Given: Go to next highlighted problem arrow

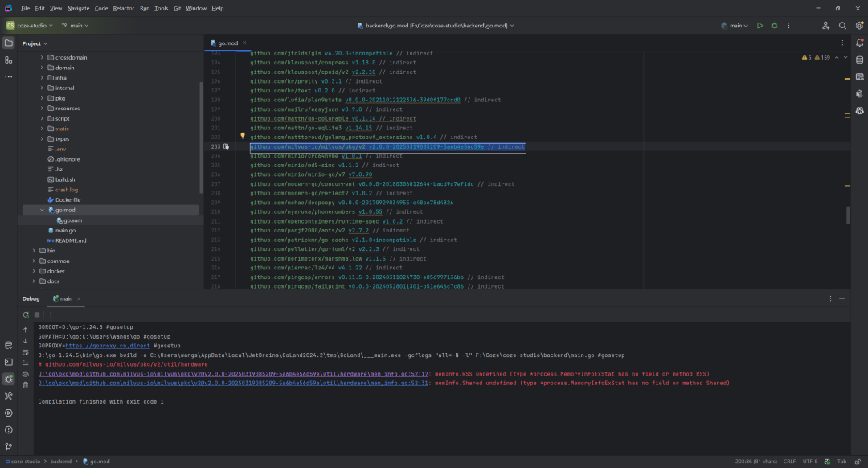Looking at the screenshot, I should [x=845, y=57].
